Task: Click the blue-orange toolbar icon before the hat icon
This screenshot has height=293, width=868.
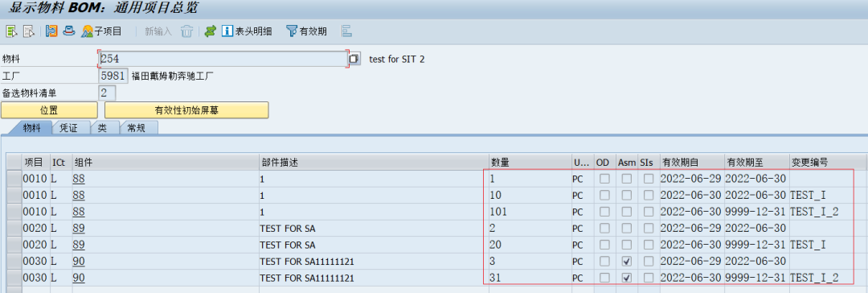Action: click(51, 31)
